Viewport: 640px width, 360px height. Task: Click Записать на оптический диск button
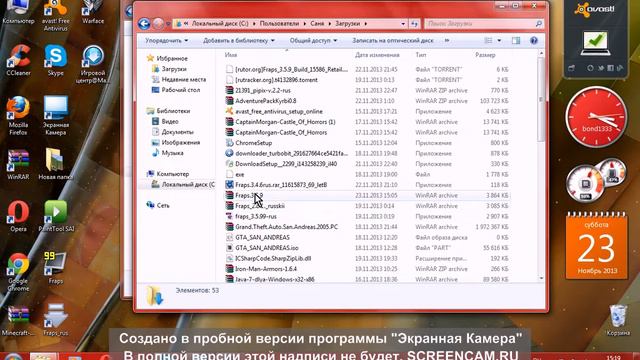coord(393,40)
